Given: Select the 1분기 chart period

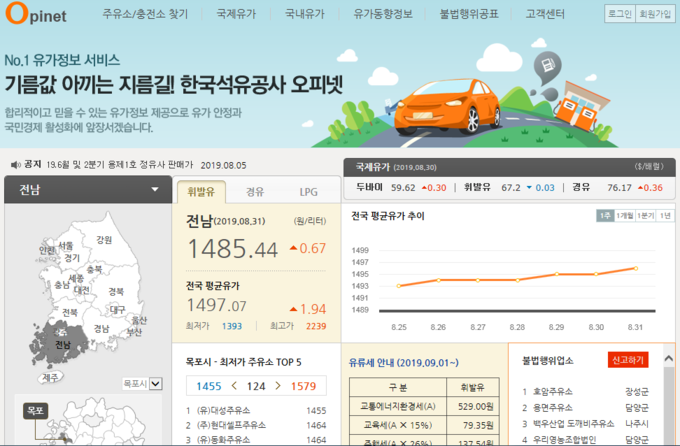Looking at the screenshot, I should (646, 216).
